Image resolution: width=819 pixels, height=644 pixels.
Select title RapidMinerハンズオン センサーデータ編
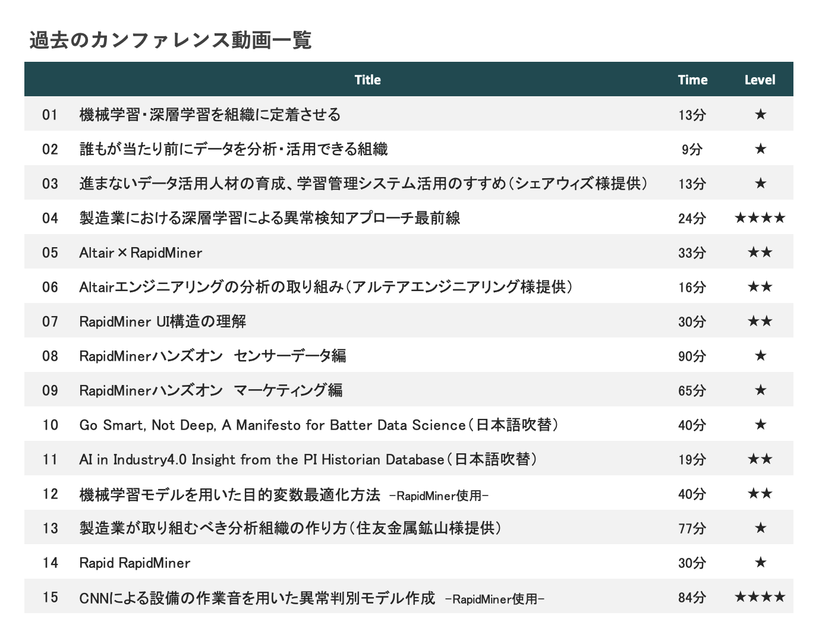[213, 356]
